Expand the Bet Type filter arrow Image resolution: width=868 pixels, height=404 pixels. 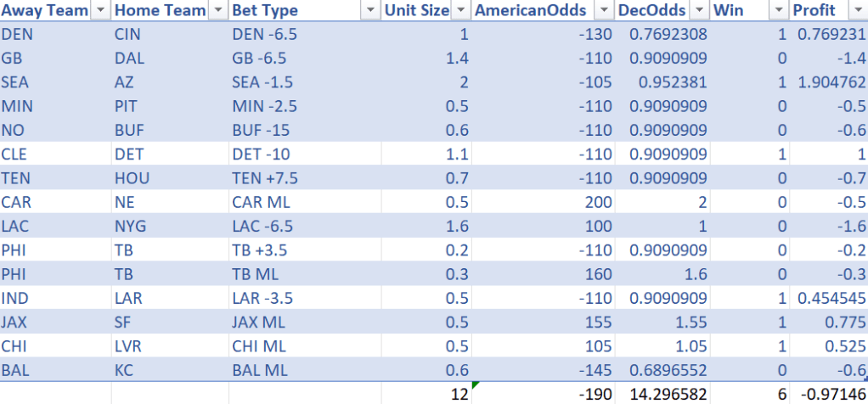point(369,10)
